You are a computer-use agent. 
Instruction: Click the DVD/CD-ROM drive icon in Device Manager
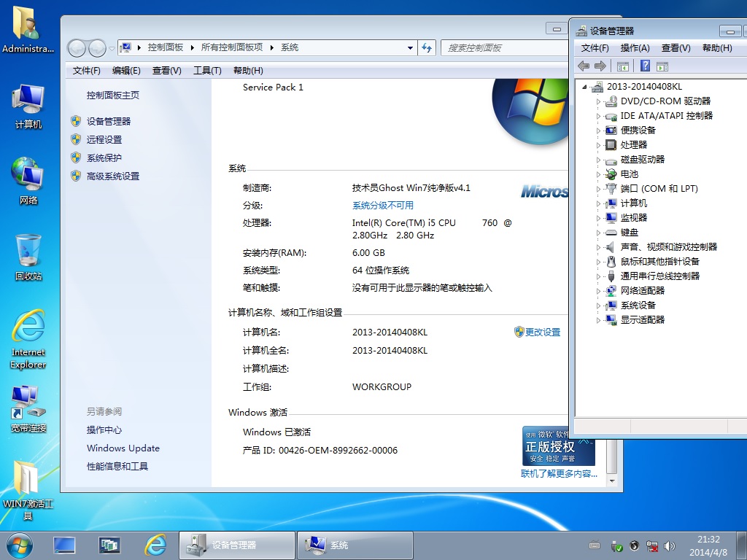(x=611, y=101)
